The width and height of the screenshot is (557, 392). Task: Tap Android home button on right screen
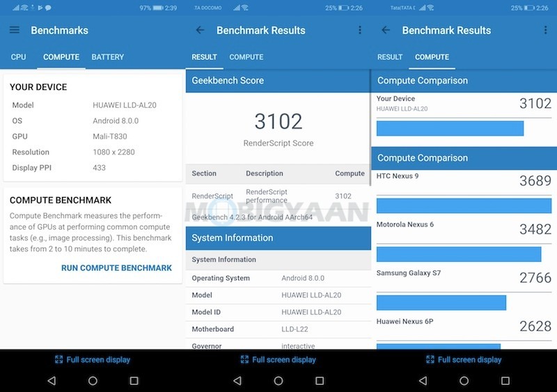tap(464, 381)
